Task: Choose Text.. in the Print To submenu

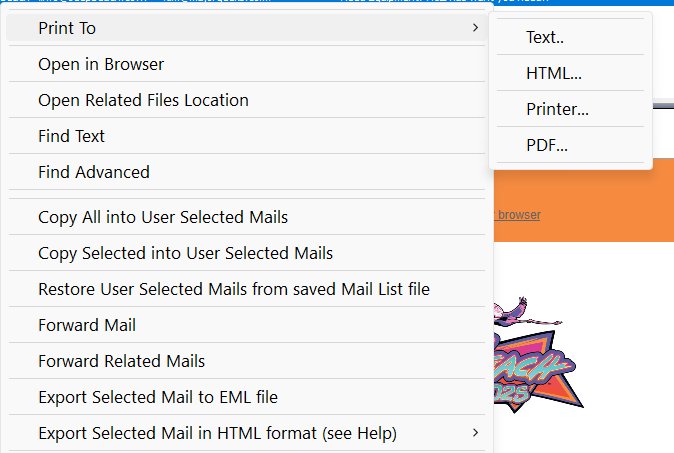Action: 546,37
